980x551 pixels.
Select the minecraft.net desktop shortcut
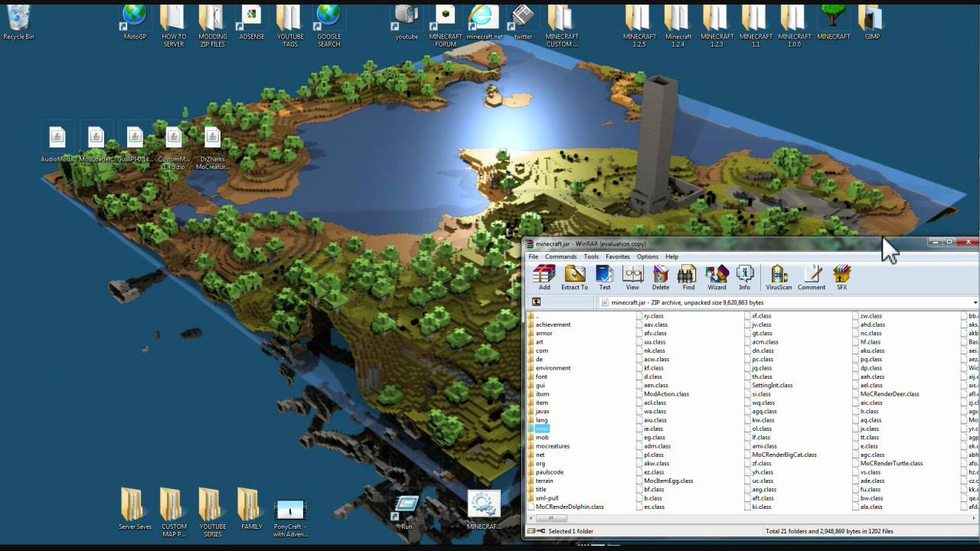pos(485,22)
